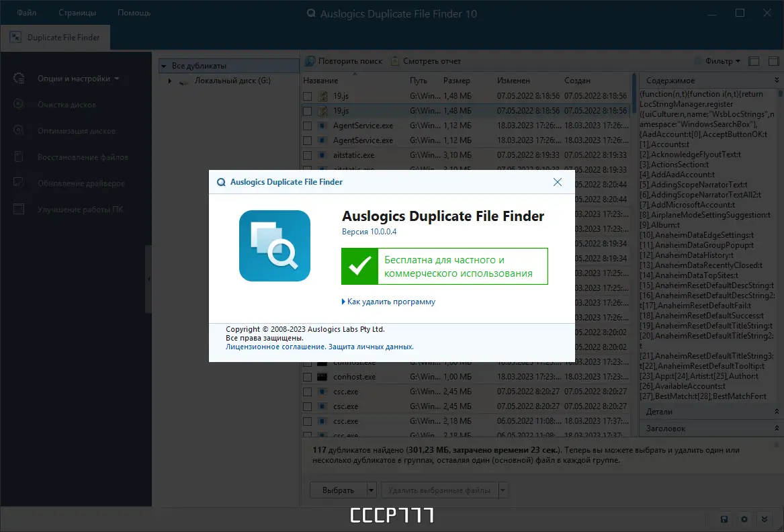Screen dimensions: 784x532
Task: Click the file icon of the first 19.js row
Action: click(323, 95)
